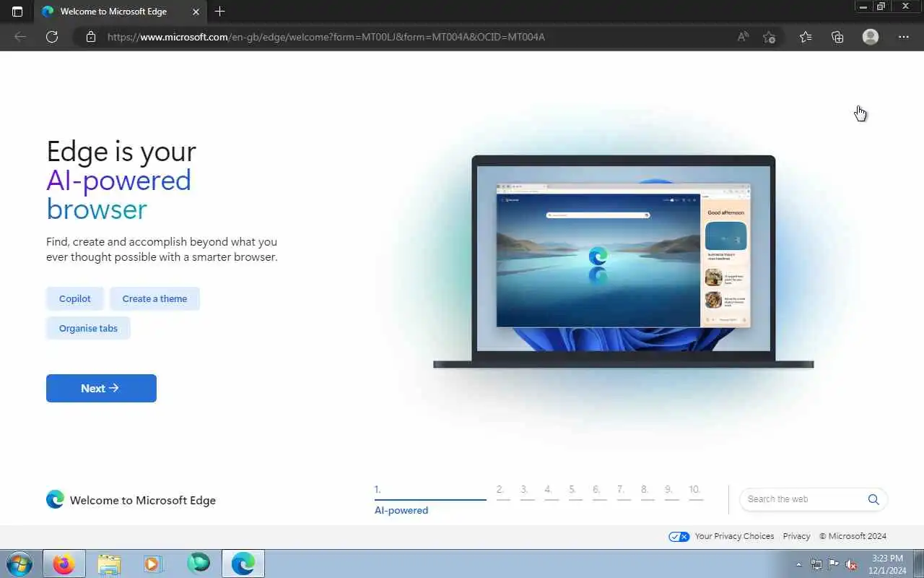
Task: Show hidden tray icons arrow
Action: point(798,564)
